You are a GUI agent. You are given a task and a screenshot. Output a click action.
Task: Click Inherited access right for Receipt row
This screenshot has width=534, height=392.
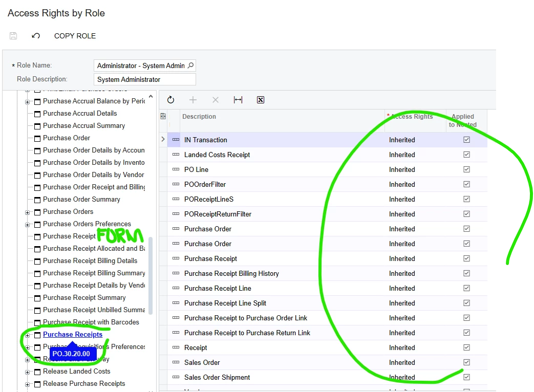point(402,347)
